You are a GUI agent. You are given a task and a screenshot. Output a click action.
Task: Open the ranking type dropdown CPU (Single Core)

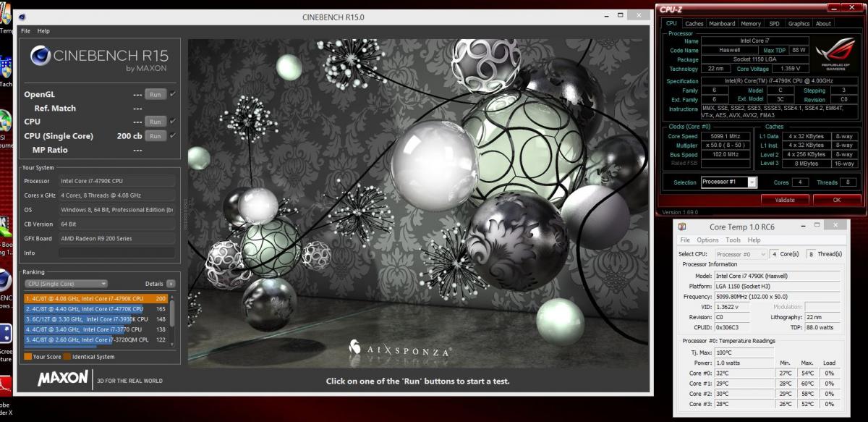(x=66, y=284)
